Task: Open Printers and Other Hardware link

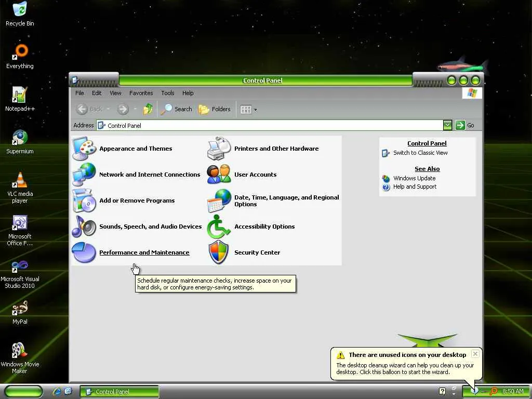Action: click(276, 149)
